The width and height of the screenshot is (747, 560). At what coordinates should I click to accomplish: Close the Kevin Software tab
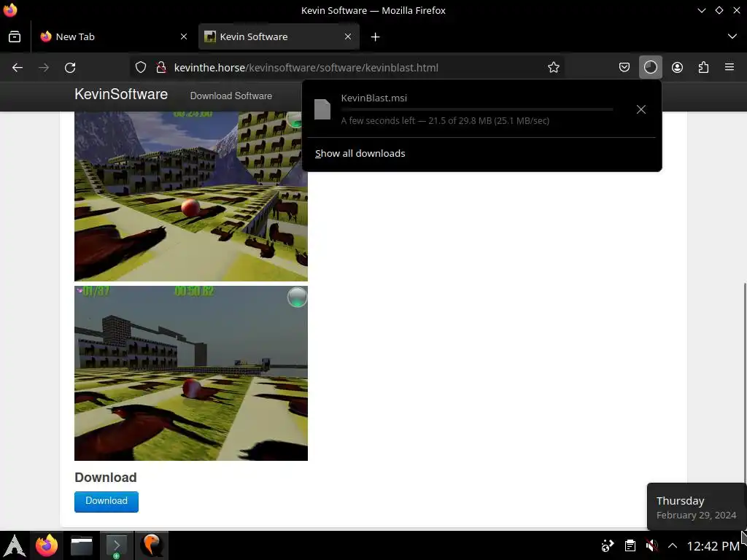tap(348, 36)
